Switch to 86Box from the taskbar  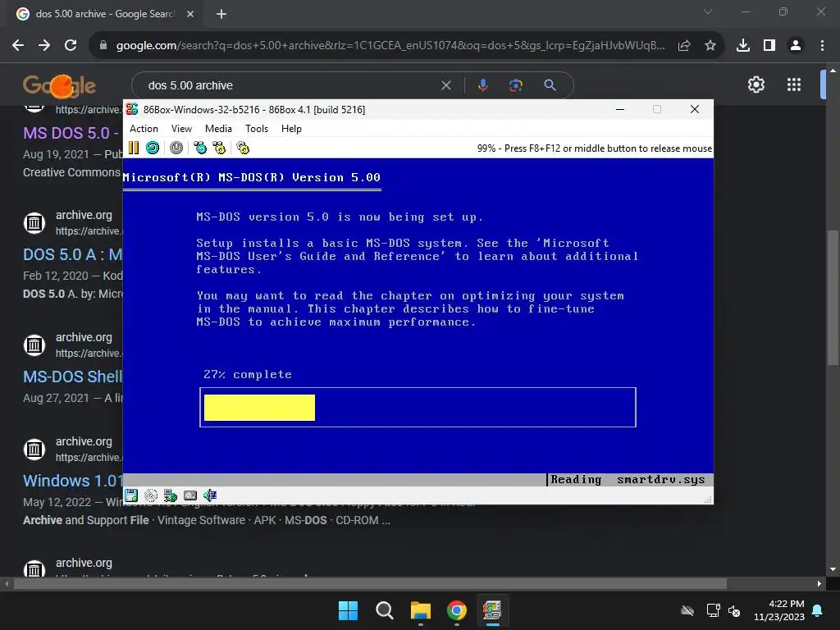[x=492, y=610]
